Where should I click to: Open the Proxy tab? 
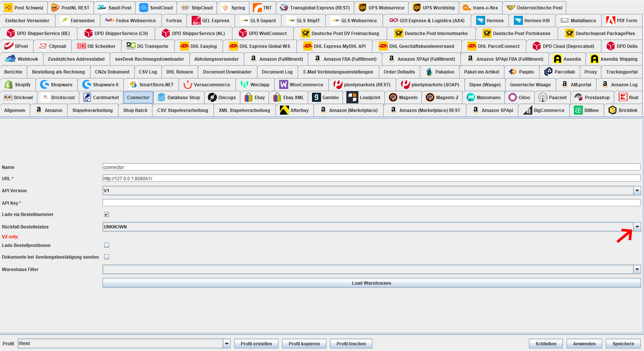tap(590, 72)
